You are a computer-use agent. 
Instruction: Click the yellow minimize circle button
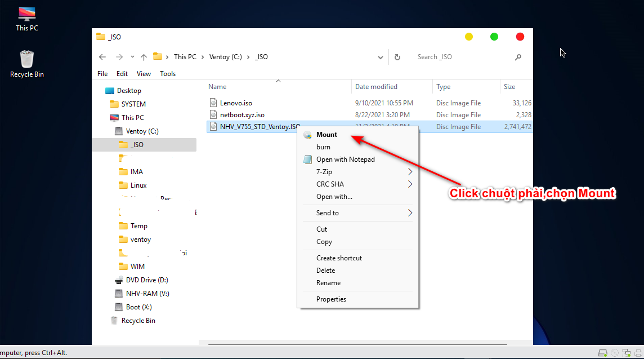click(x=468, y=37)
